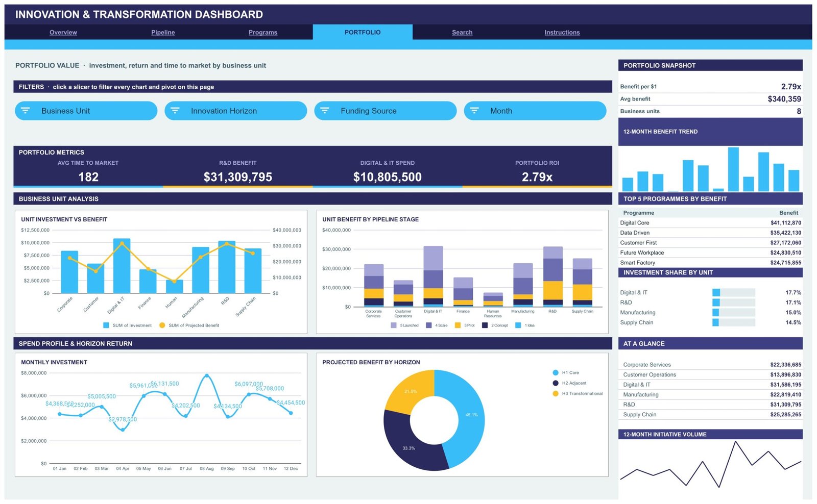Switch to the Programs tab

(x=263, y=32)
